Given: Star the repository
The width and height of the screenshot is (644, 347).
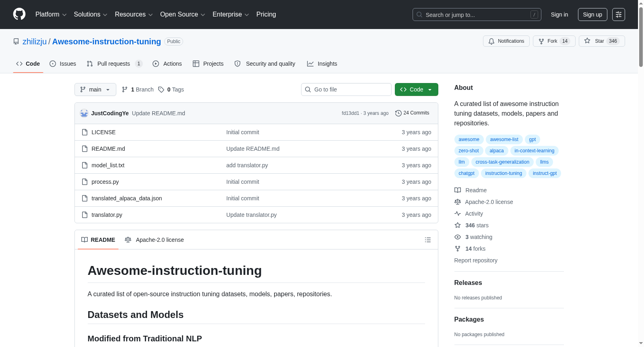Looking at the screenshot, I should pos(601,41).
